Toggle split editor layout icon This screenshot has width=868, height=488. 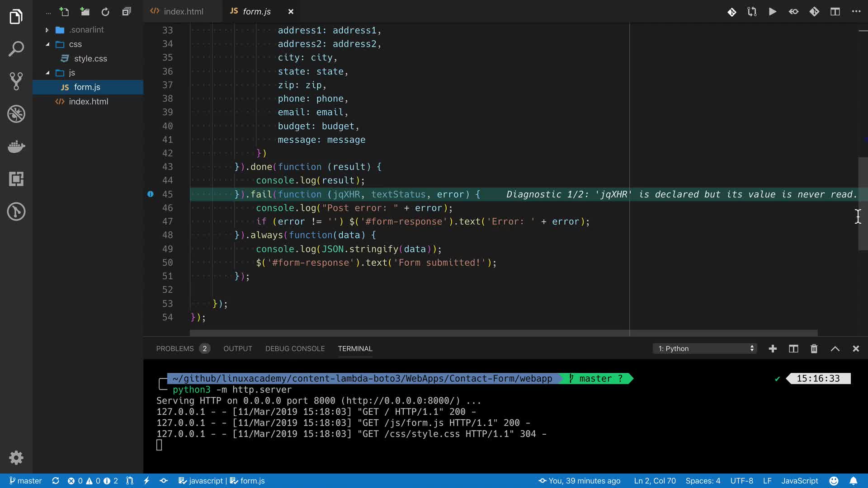point(835,12)
